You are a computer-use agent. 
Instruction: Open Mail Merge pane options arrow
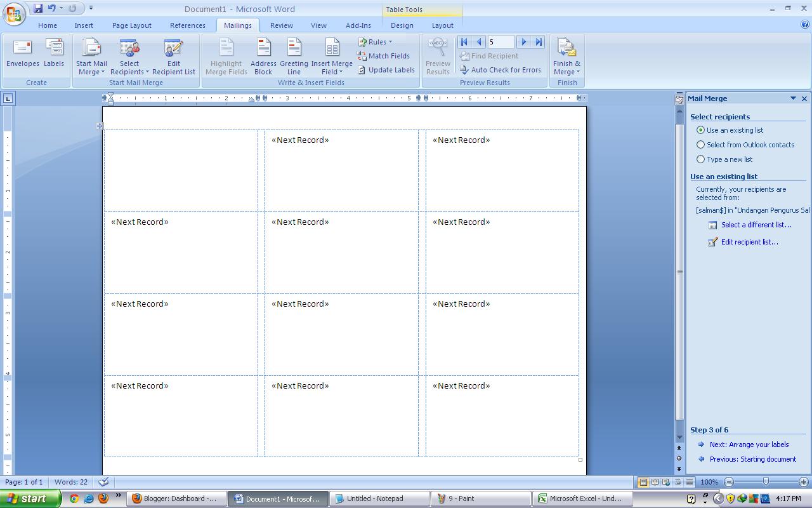click(793, 98)
